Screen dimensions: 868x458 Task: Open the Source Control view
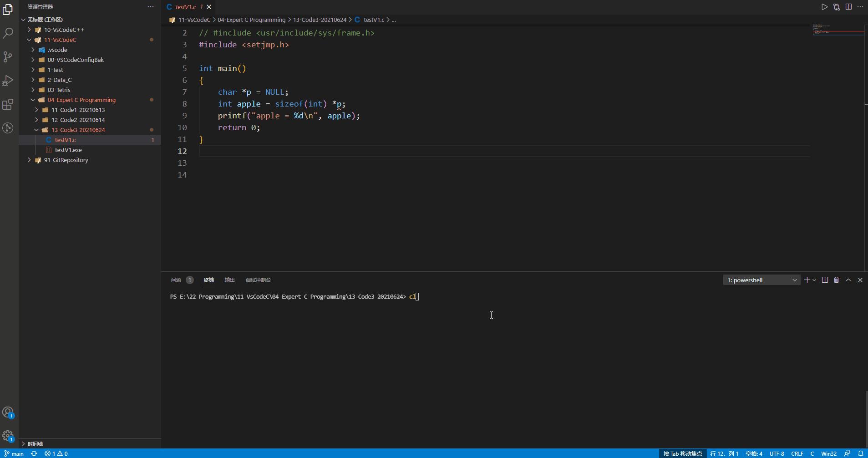pos(8,56)
